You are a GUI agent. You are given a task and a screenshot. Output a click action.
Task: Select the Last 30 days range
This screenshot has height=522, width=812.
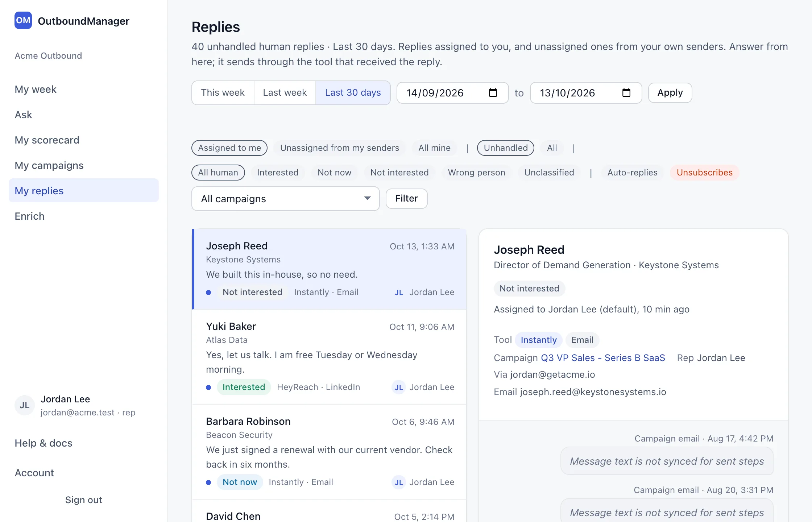(x=353, y=93)
